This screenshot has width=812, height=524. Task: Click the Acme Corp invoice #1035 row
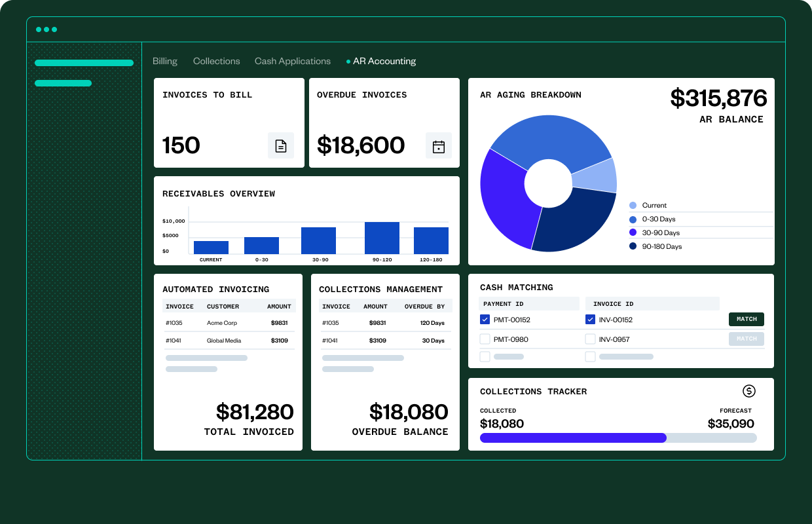coord(229,323)
